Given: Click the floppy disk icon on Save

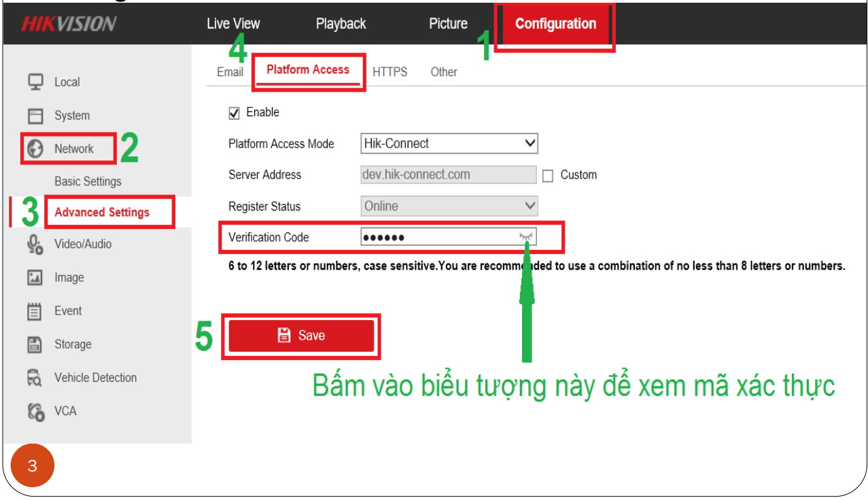Looking at the screenshot, I should click(284, 335).
